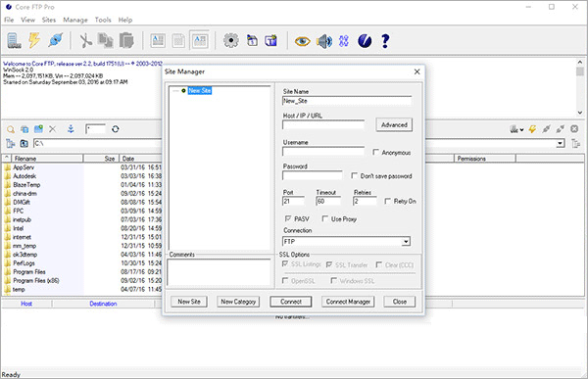This screenshot has width=588, height=379.
Task: Check Don't save password
Action: click(354, 175)
